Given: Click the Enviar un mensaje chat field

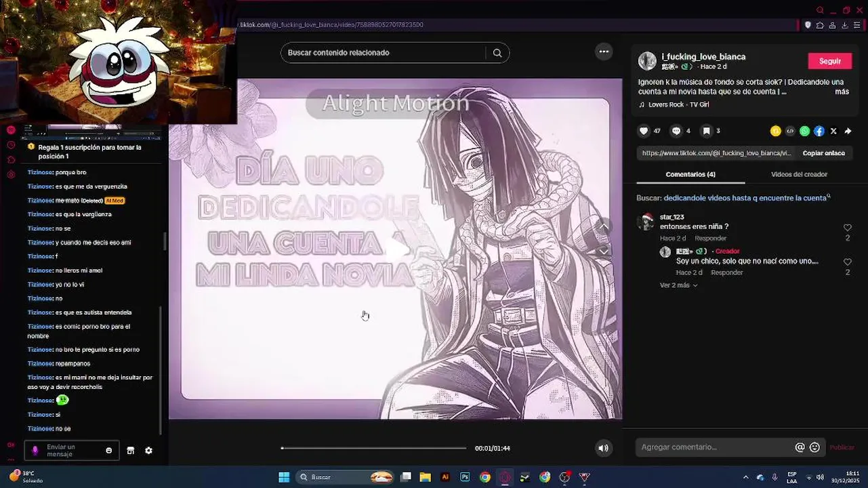Looking at the screenshot, I should pyautogui.click(x=71, y=451).
